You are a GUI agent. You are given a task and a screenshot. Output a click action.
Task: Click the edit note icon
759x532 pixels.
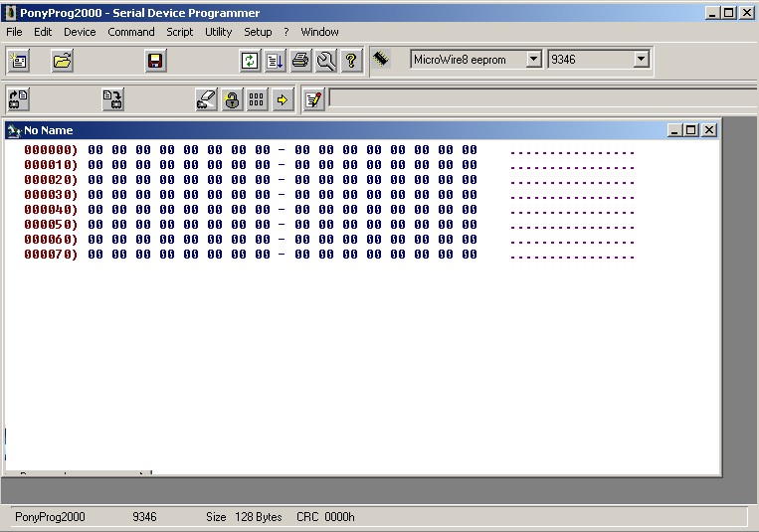click(313, 99)
